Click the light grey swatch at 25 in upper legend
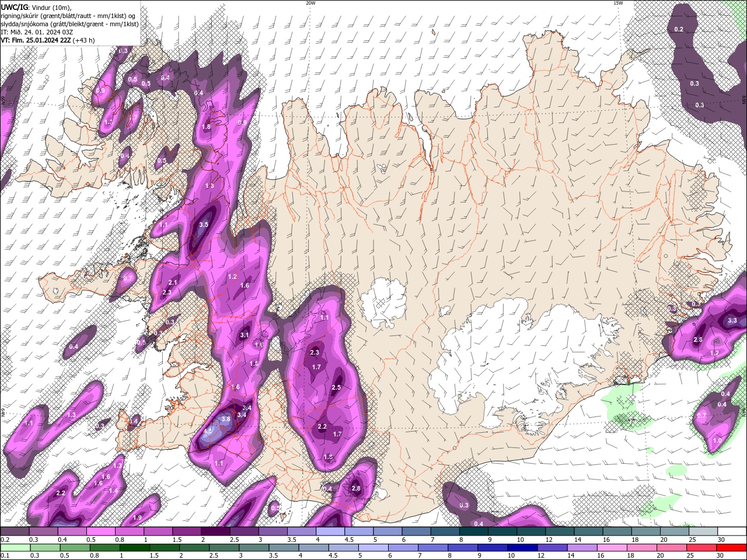747x560 pixels. click(703, 531)
